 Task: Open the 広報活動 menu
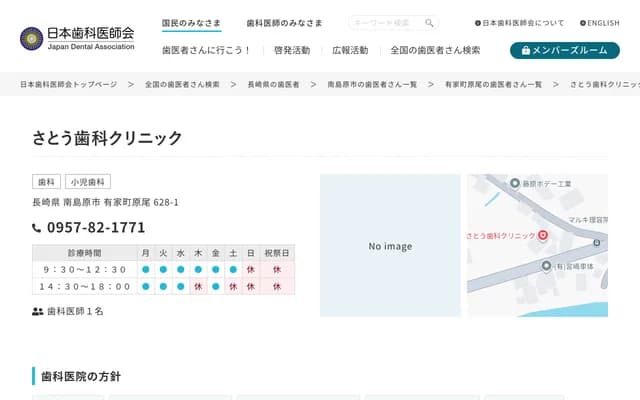point(350,50)
